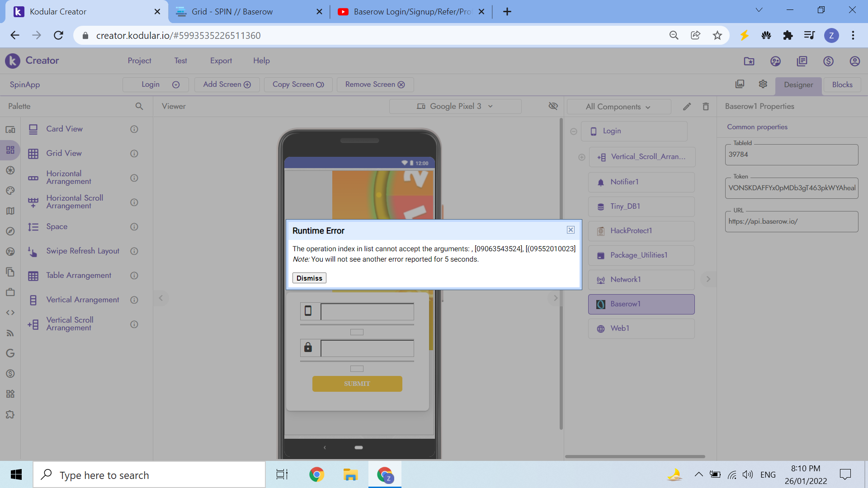Open the Export menu
Screen dimensions: 868x488
click(x=221, y=61)
